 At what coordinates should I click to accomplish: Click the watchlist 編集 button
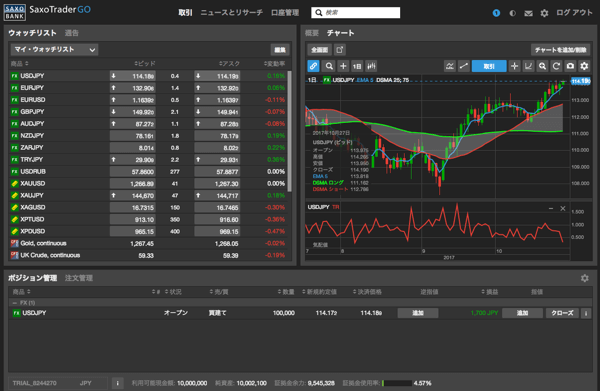280,50
